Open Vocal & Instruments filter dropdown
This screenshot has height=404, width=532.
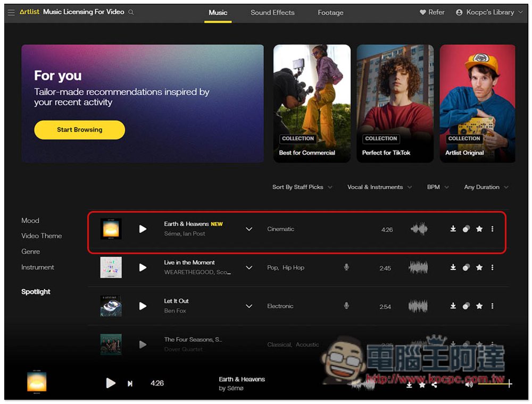(379, 187)
